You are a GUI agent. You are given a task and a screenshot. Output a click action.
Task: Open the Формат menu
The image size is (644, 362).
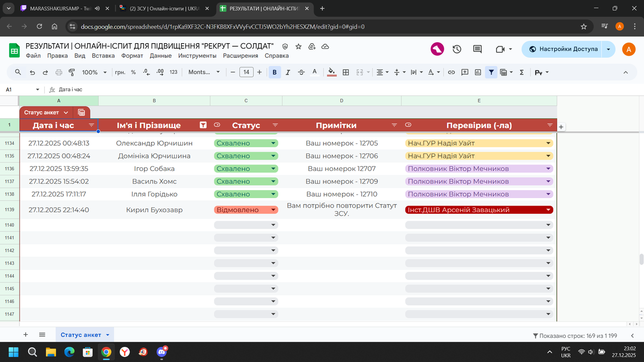coord(132,56)
